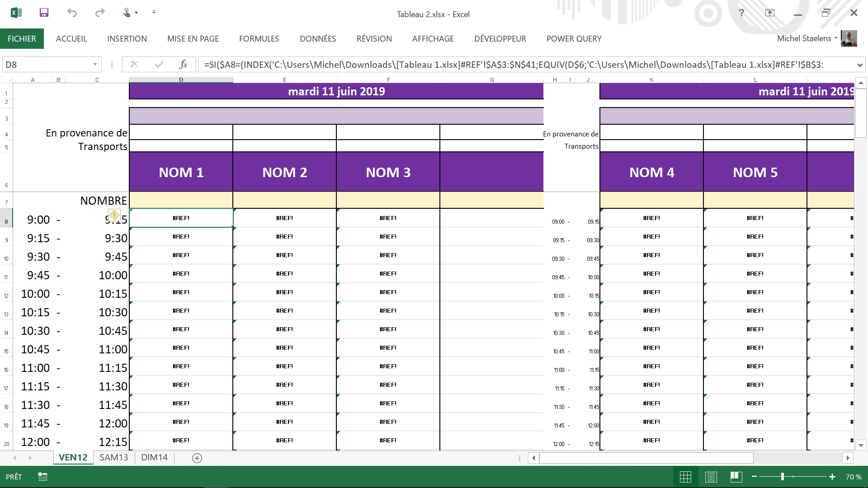Switch to Normal view mode
868x488 pixels.
(x=685, y=477)
